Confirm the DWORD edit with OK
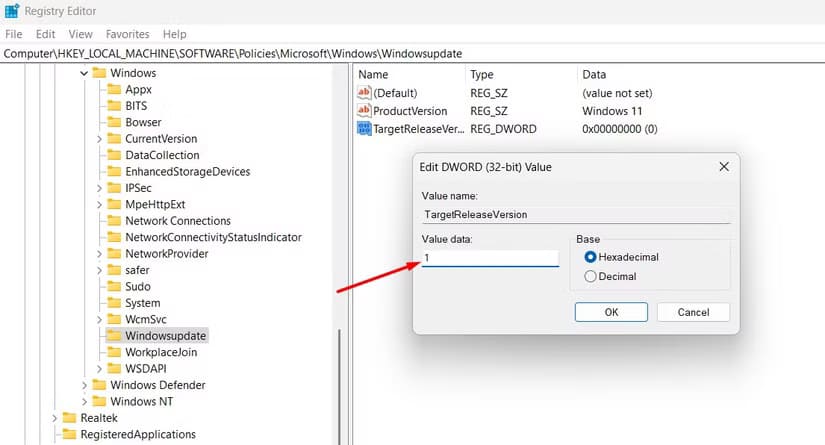 [611, 312]
